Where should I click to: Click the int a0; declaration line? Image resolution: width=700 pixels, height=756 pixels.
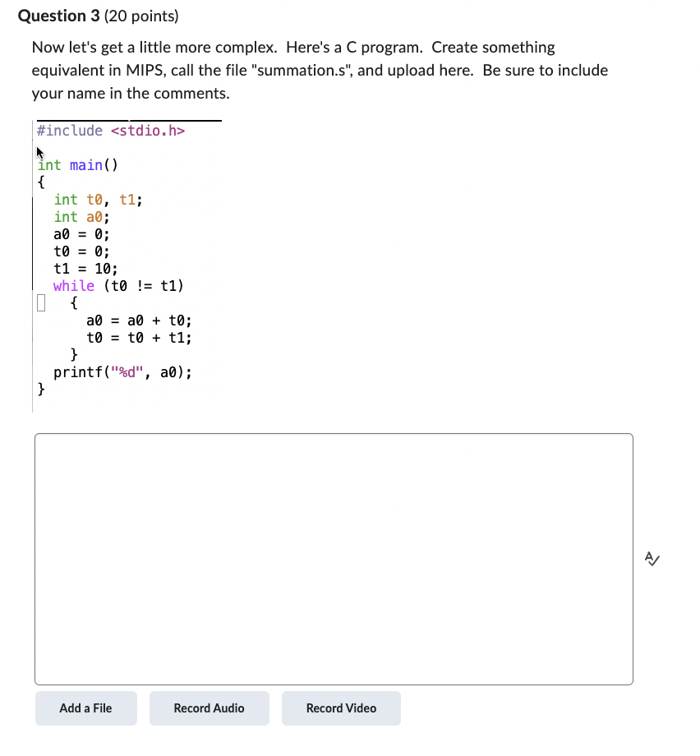click(x=81, y=216)
